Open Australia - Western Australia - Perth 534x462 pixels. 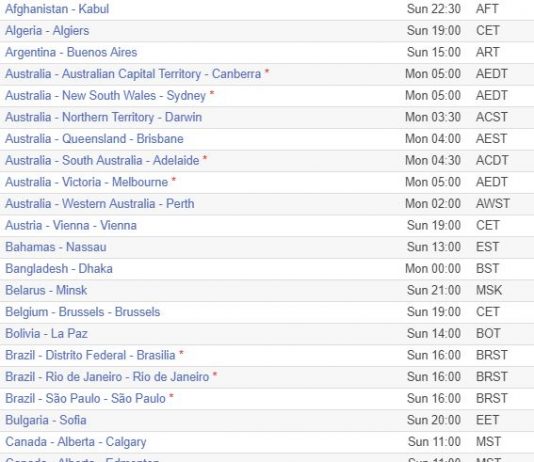coord(100,204)
